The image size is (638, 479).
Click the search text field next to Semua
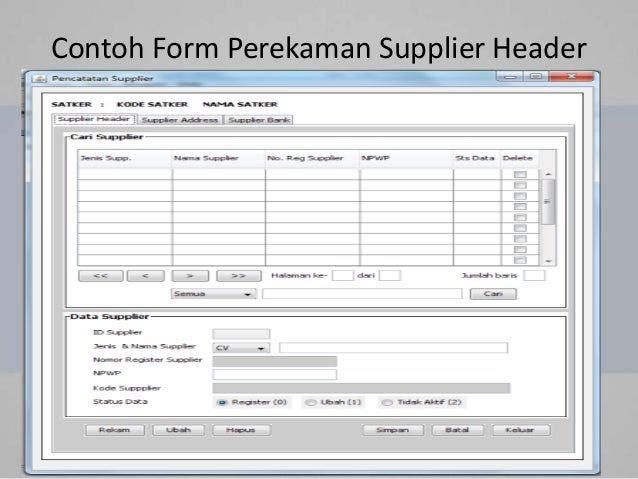pyautogui.click(x=362, y=294)
